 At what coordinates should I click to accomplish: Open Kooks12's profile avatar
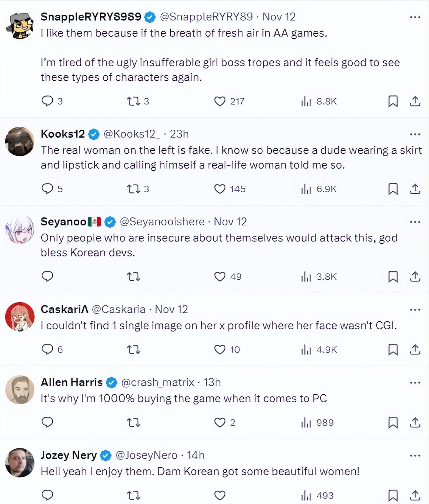pos(20,141)
